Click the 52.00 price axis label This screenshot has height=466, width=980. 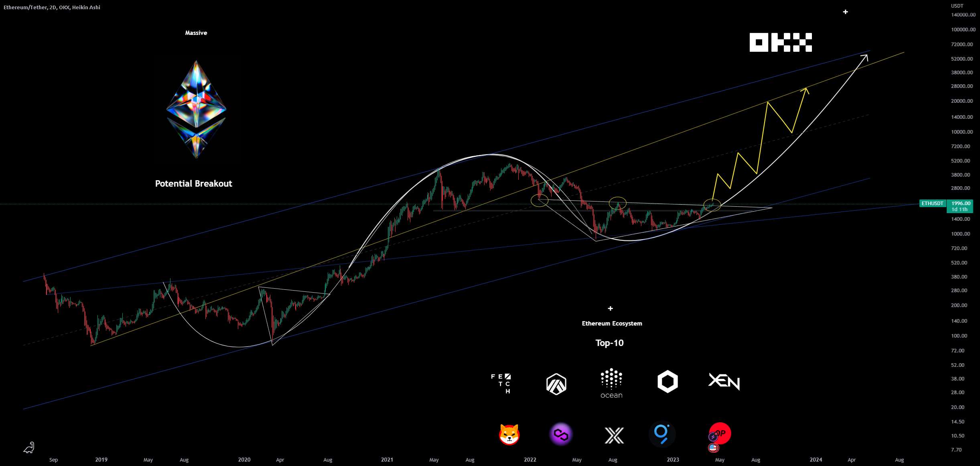[x=958, y=365]
